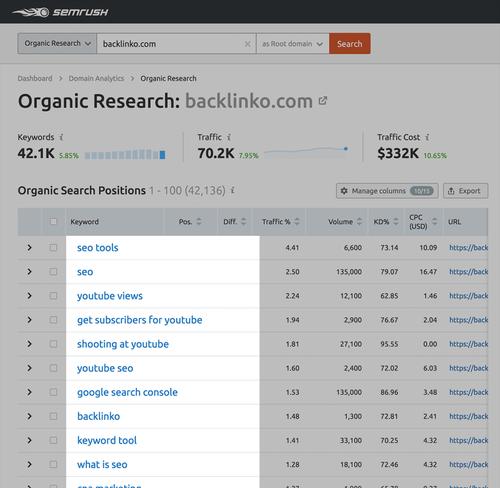Open the Organic Research dropdown

(x=57, y=44)
